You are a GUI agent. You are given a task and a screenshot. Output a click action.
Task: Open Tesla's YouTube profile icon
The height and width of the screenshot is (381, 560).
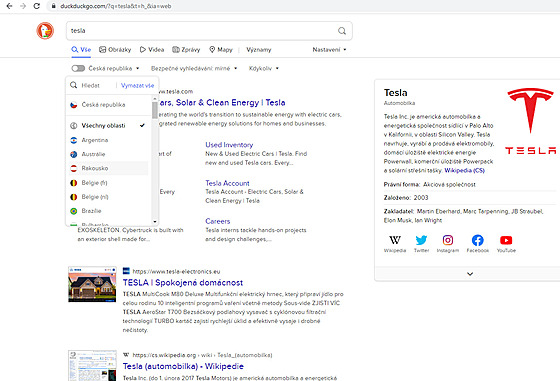pos(506,240)
